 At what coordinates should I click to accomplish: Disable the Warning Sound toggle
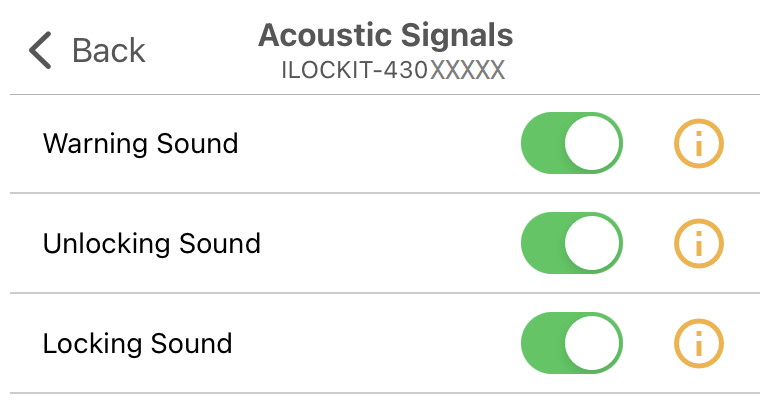572,144
